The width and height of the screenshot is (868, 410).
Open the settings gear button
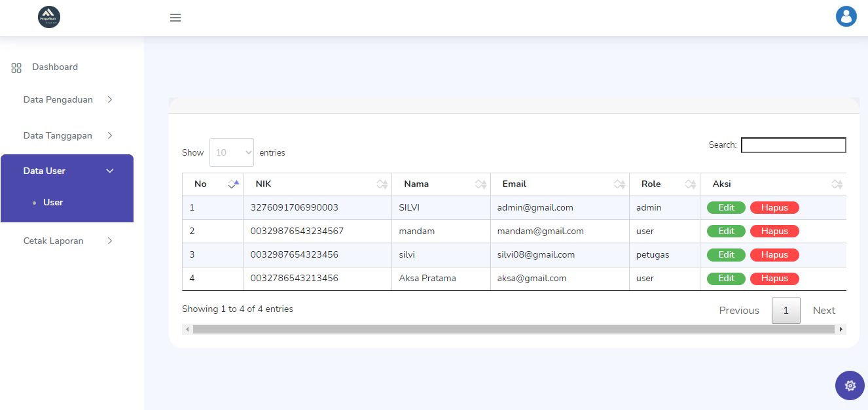tap(850, 385)
